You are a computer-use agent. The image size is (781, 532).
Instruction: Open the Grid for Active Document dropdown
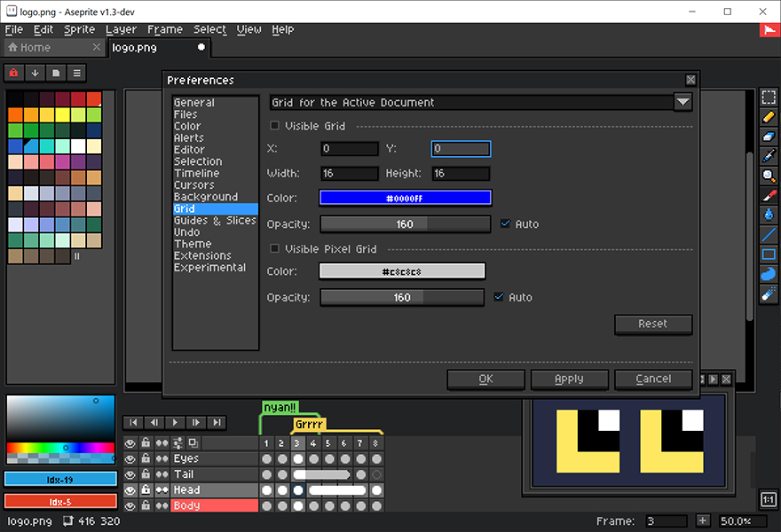point(682,102)
